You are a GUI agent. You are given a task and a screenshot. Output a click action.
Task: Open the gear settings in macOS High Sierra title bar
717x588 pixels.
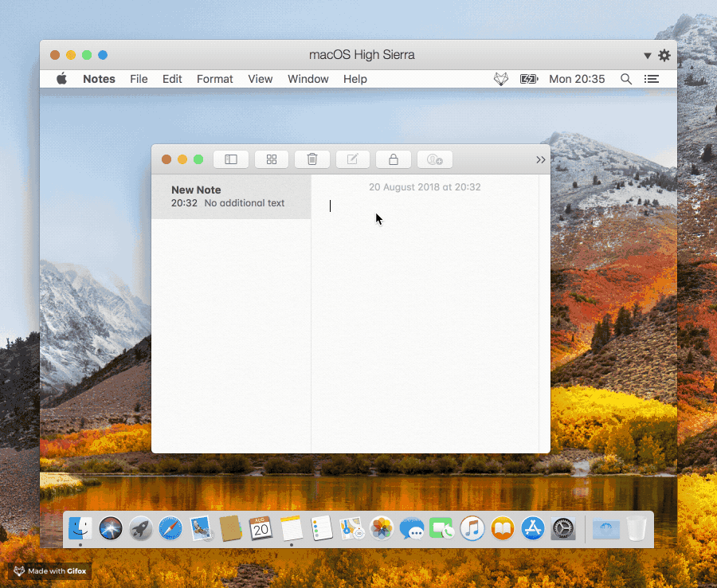(664, 55)
